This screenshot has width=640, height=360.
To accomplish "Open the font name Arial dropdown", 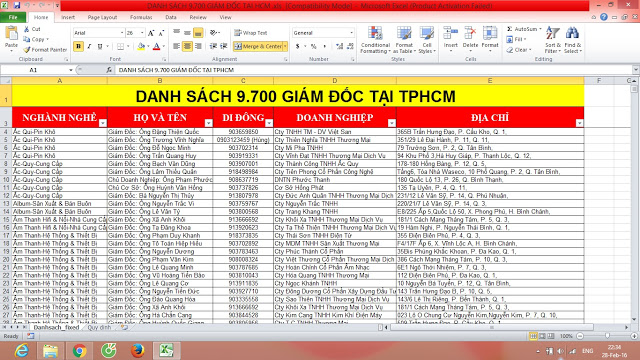I will (x=122, y=33).
